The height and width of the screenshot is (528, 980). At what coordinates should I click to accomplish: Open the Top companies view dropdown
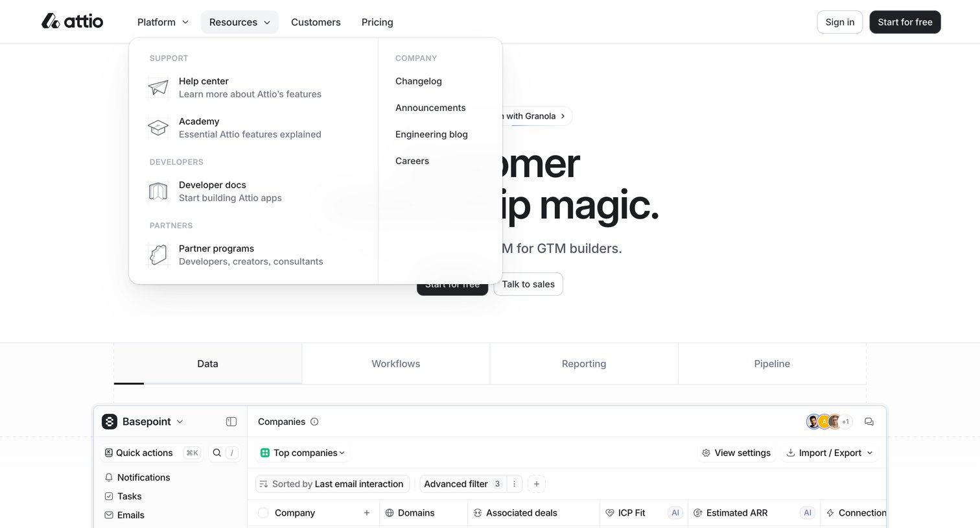point(303,453)
